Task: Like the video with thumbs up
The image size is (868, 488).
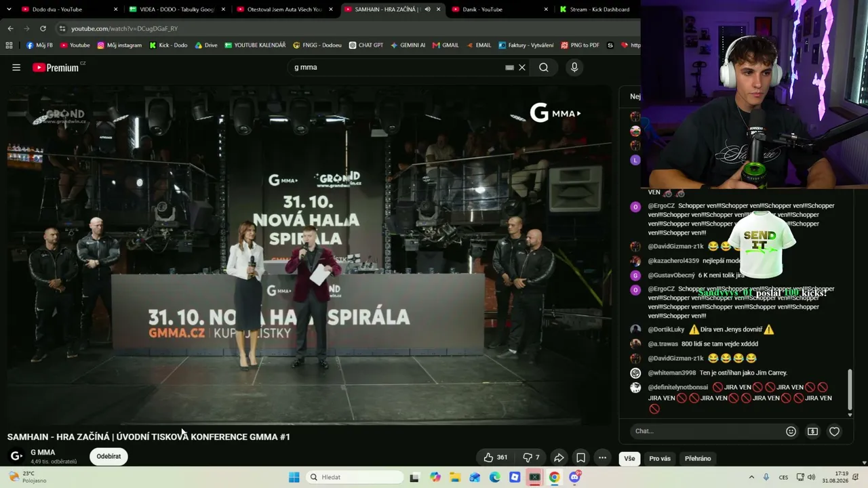Action: coord(495,457)
